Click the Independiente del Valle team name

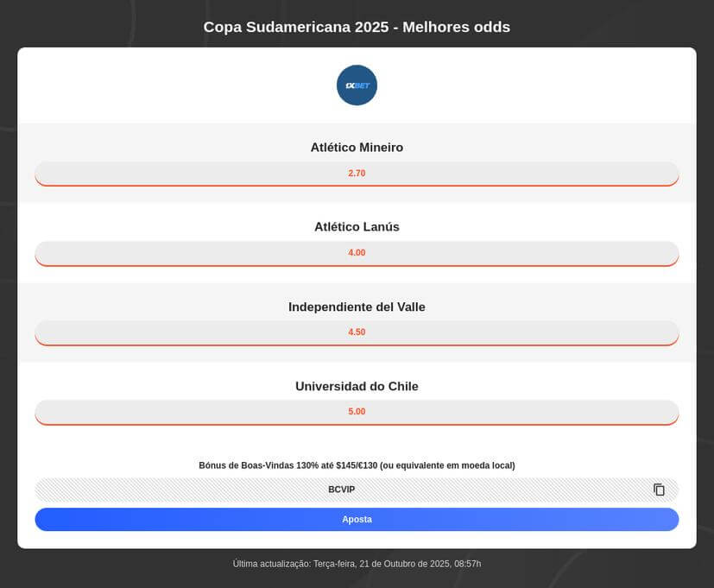[x=357, y=307]
